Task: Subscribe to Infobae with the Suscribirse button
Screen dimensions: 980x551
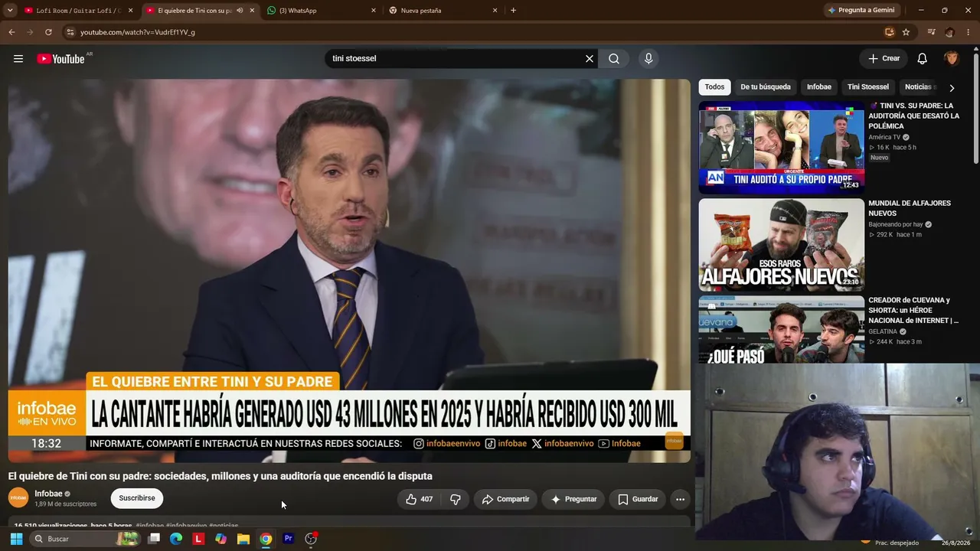Action: (x=137, y=498)
